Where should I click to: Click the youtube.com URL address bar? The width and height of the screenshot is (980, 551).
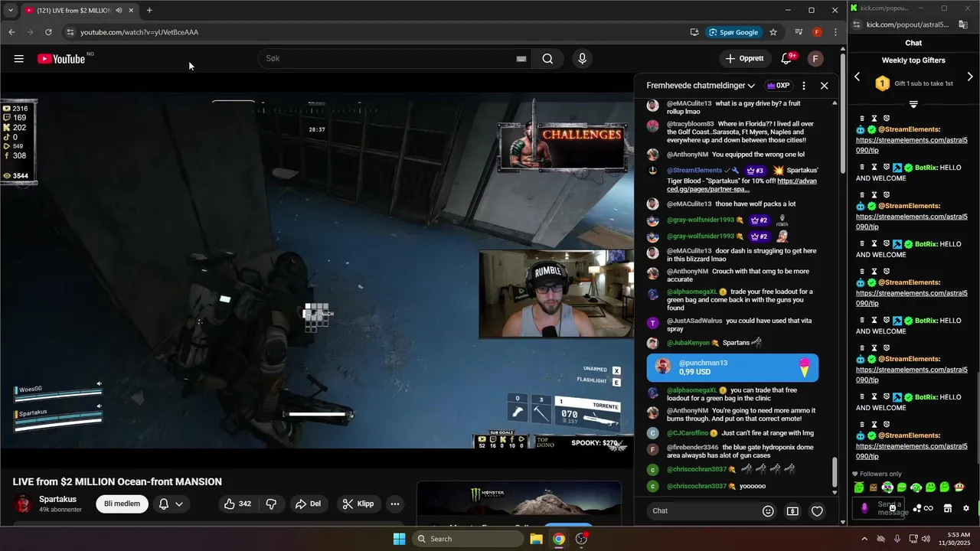click(x=375, y=32)
